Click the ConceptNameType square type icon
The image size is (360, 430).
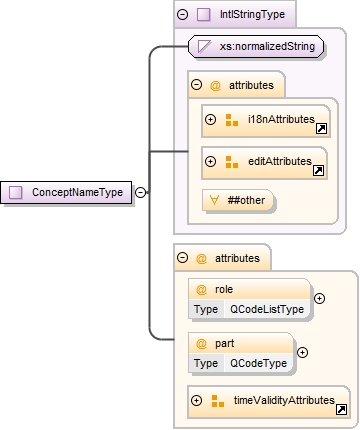[15, 192]
